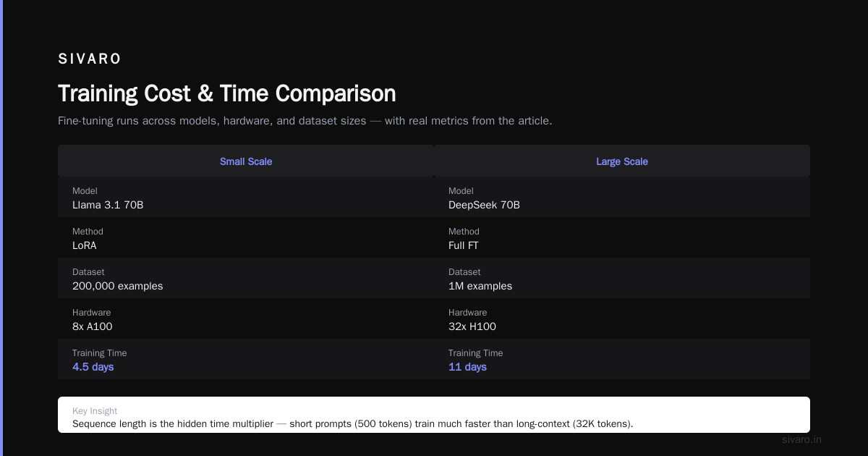This screenshot has height=456, width=868.
Task: Select the Large Scale column header
Action: pyautogui.click(x=622, y=161)
